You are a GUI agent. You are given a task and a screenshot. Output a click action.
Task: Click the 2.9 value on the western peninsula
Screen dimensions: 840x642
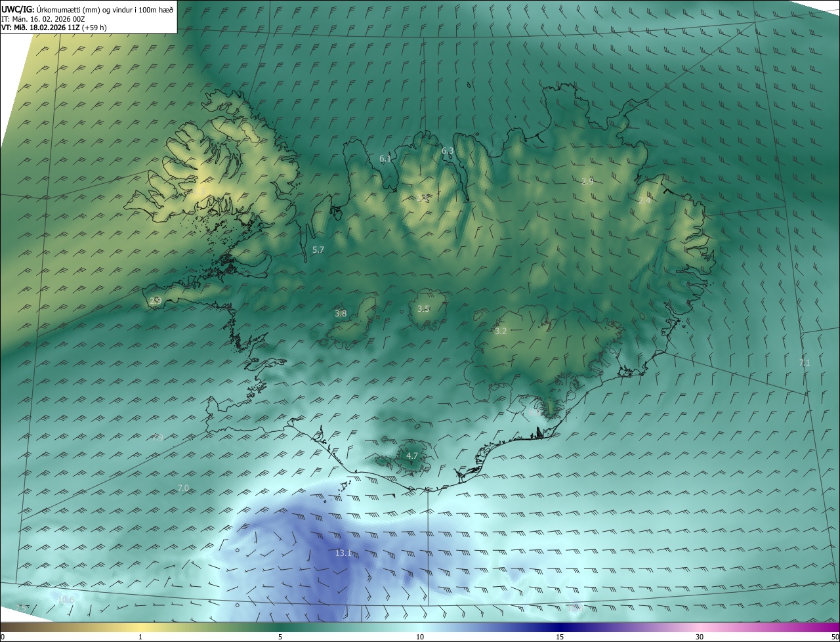click(156, 301)
